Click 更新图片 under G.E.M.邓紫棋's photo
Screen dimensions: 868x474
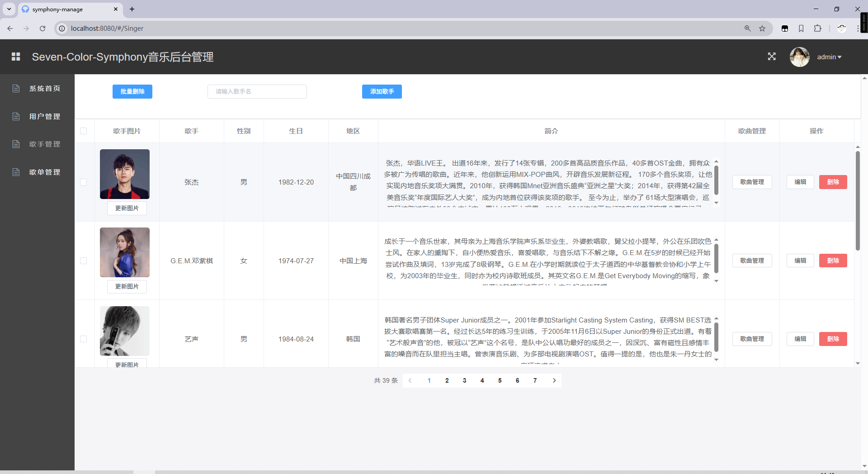(127, 286)
